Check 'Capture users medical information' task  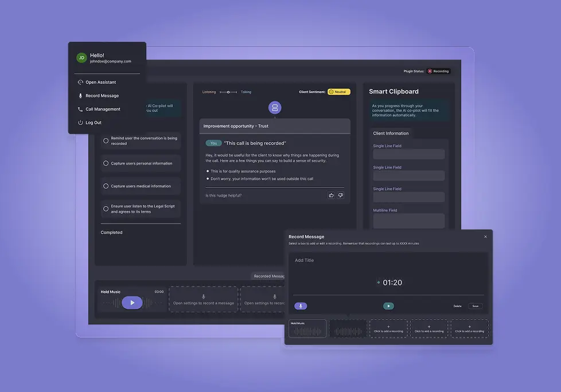[x=106, y=186]
